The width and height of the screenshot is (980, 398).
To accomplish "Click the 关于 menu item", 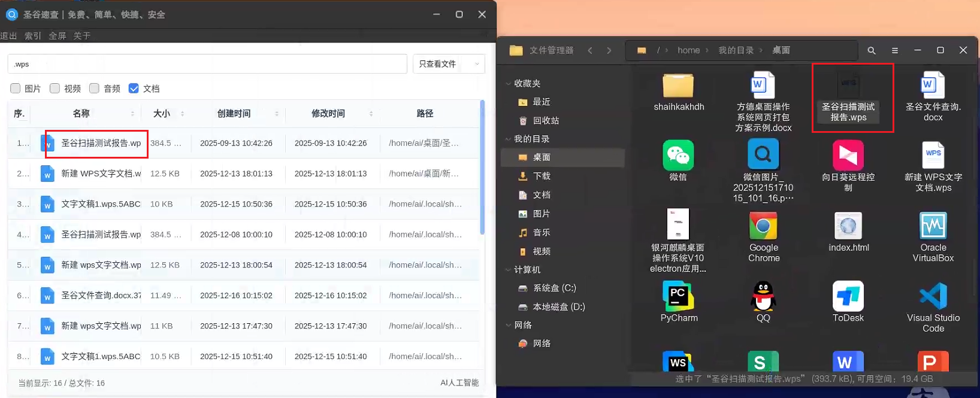I will pyautogui.click(x=81, y=36).
